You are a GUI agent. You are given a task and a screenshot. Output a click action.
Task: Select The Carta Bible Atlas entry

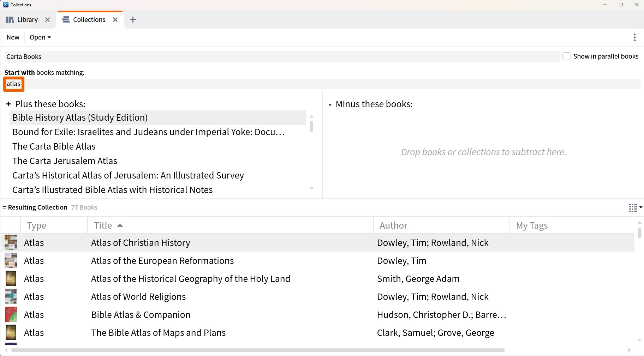pos(158,146)
